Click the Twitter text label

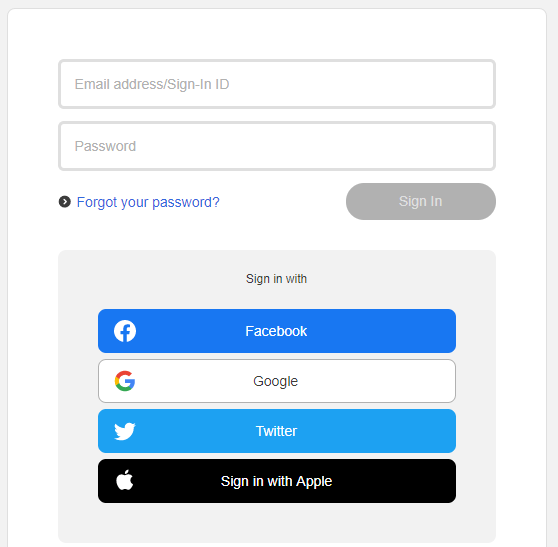coord(277,431)
